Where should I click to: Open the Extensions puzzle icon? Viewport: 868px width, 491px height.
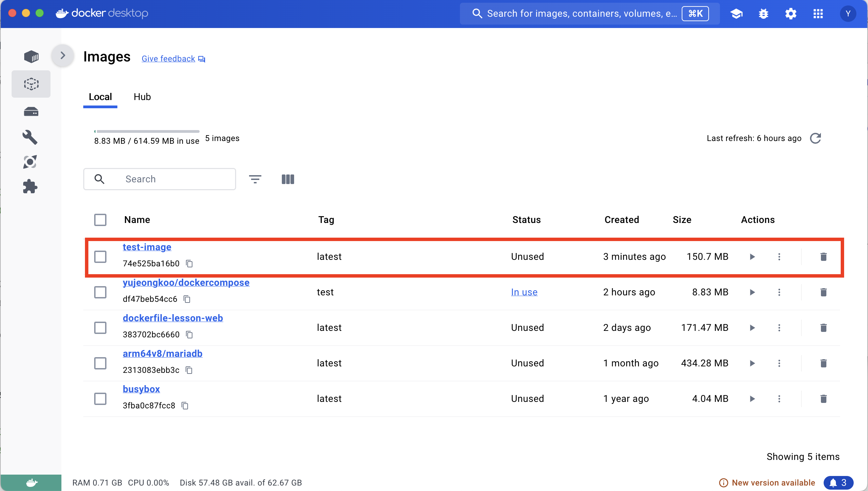click(30, 186)
